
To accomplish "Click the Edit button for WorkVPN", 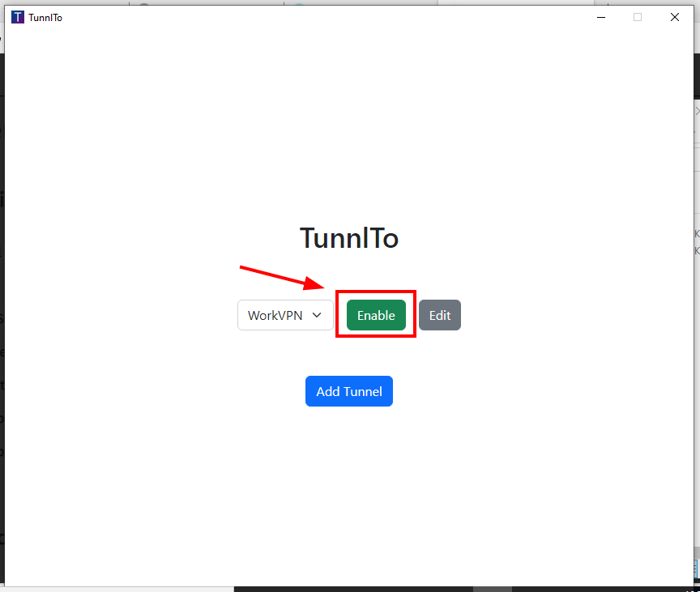I will pos(440,315).
